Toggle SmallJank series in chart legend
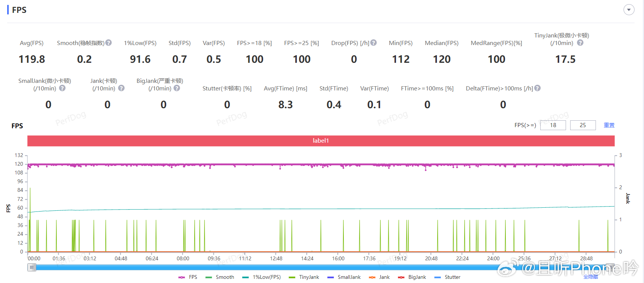This screenshot has width=644, height=283. pyautogui.click(x=344, y=277)
